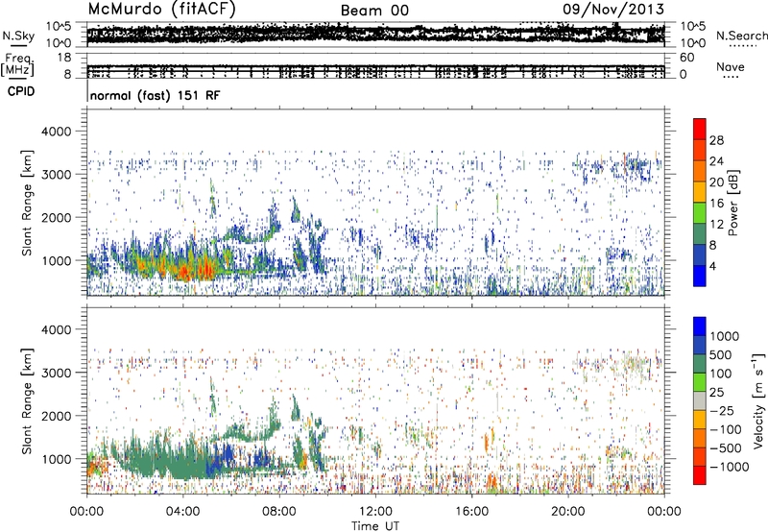Click the '12:00' time axis label
This screenshot has height=532, width=768.
click(375, 512)
